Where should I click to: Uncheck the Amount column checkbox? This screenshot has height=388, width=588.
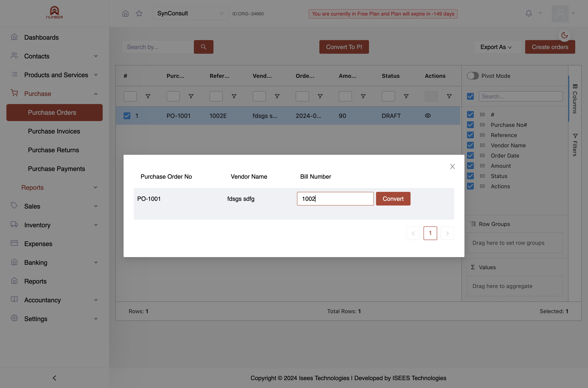[x=470, y=166]
